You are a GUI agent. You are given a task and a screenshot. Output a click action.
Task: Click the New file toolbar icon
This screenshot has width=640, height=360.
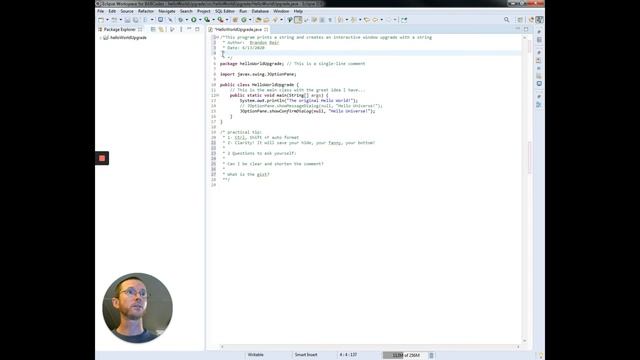pyautogui.click(x=100, y=20)
